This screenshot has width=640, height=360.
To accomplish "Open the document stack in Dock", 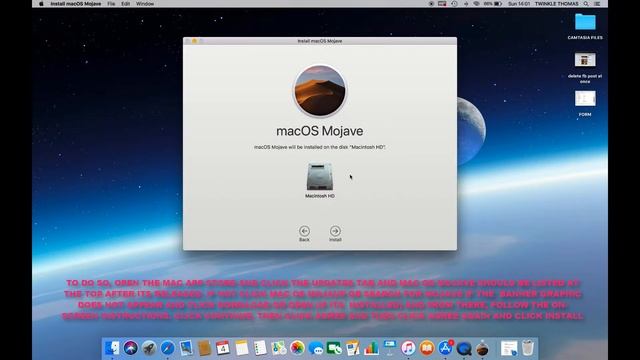I will [509, 348].
